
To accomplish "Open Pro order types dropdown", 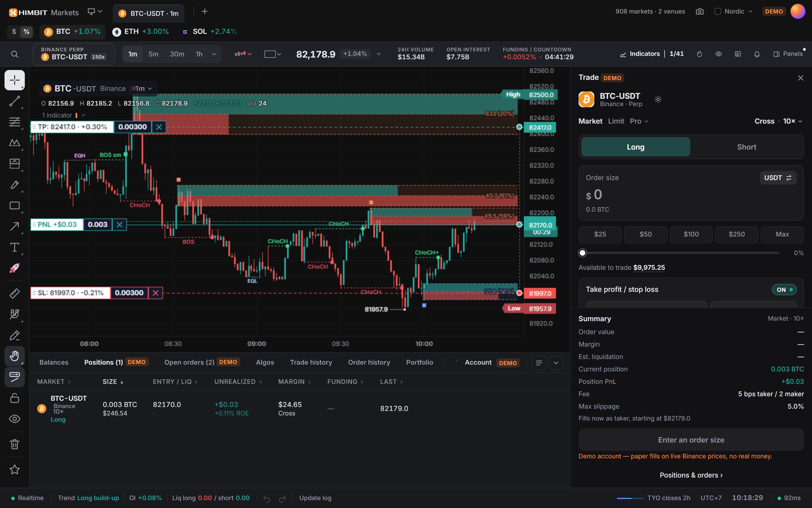I will [x=639, y=121].
